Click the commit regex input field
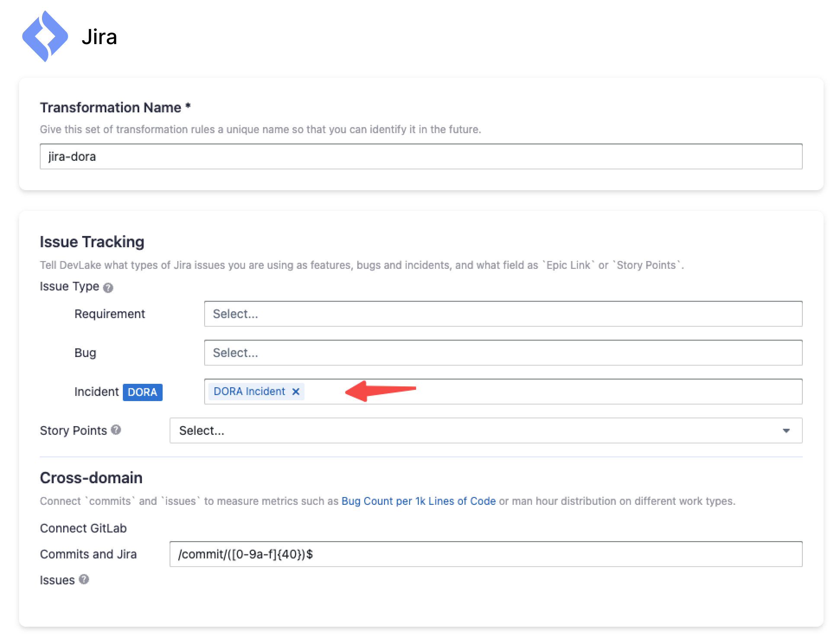Image resolution: width=840 pixels, height=644 pixels. point(485,554)
